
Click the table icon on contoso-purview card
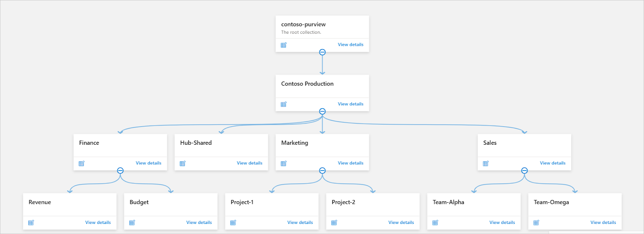point(284,45)
